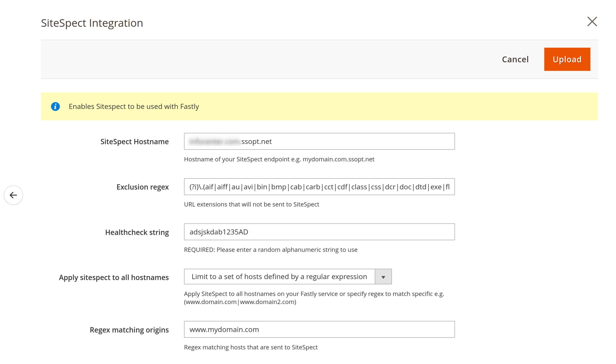Click the 'Enables Sitespect' banner message text
The image size is (616, 364).
pos(134,106)
